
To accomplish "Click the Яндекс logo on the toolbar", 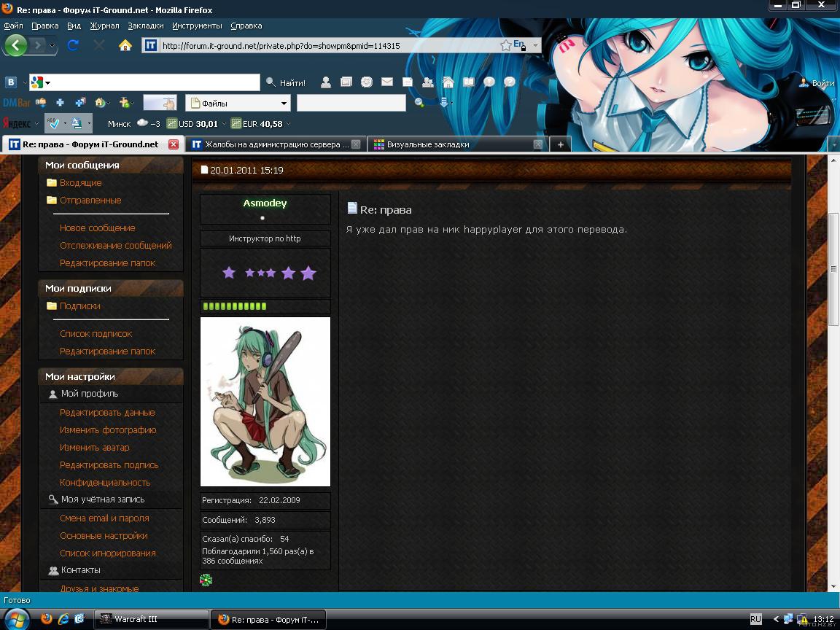I will [x=17, y=123].
